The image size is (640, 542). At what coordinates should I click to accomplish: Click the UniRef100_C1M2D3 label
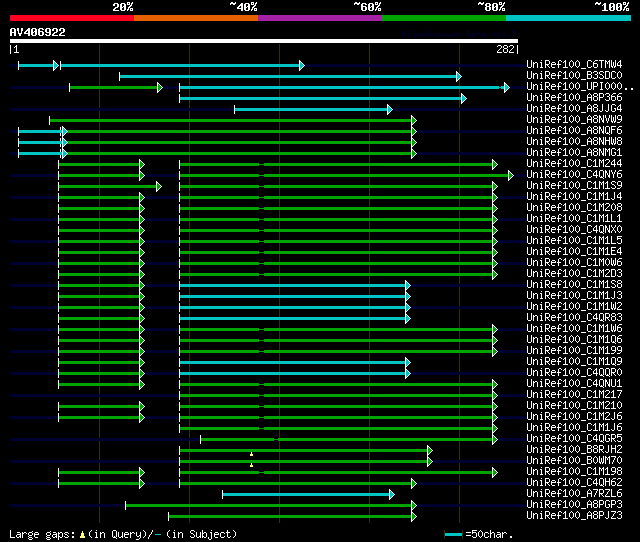pos(574,274)
